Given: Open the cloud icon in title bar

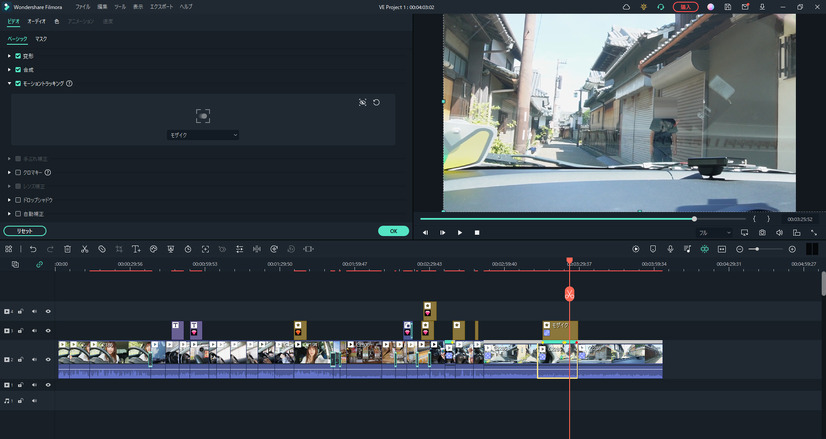Looking at the screenshot, I should click(x=626, y=7).
